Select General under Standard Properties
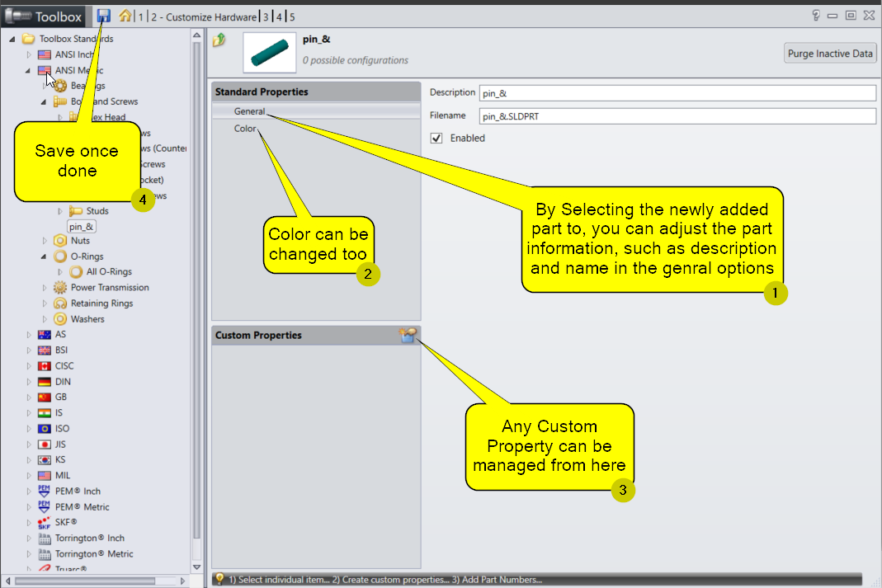 [249, 111]
